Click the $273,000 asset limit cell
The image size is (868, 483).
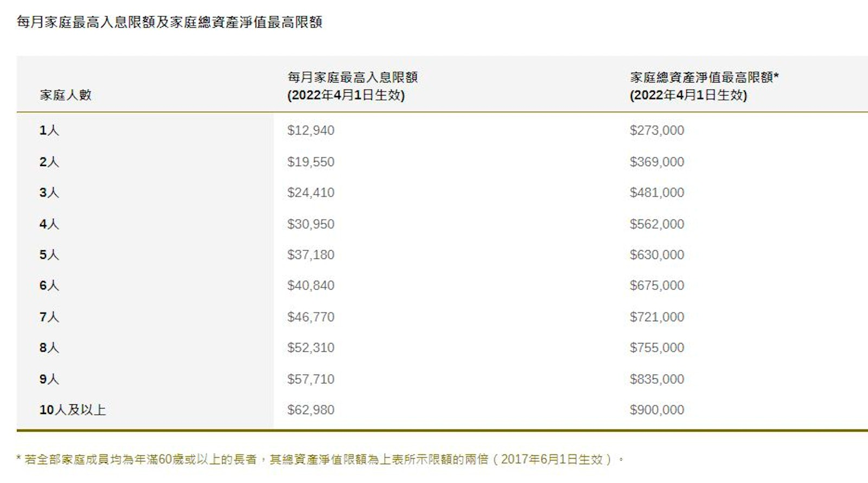pos(656,130)
